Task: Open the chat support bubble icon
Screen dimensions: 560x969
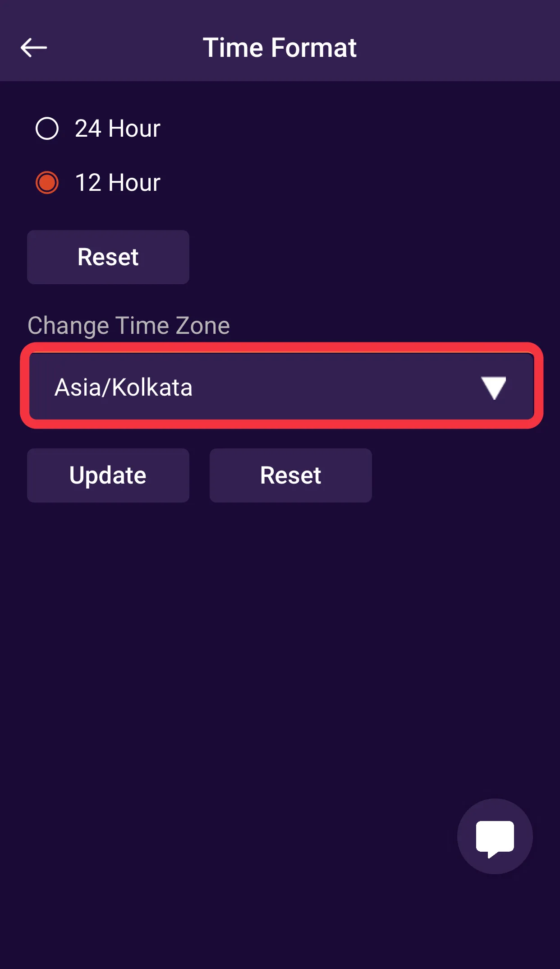Action: point(495,838)
